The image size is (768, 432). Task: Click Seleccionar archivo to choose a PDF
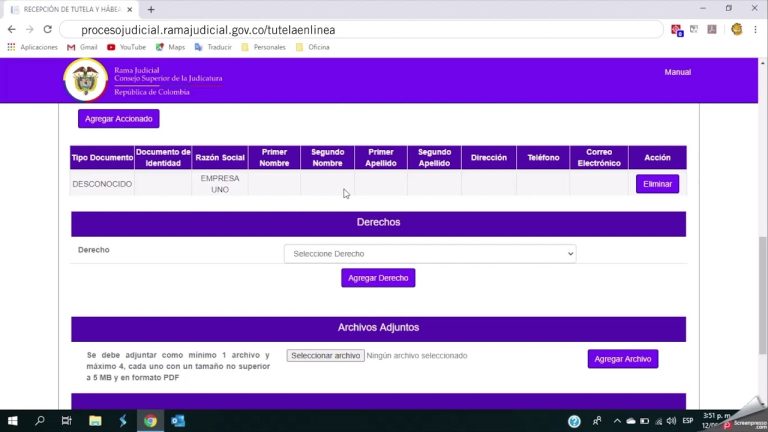click(325, 355)
